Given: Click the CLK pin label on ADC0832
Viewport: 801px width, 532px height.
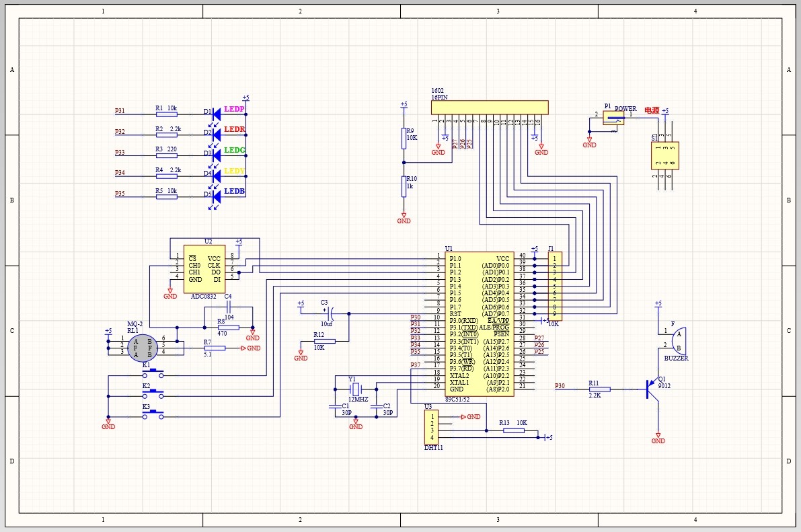Looking at the screenshot, I should (214, 265).
